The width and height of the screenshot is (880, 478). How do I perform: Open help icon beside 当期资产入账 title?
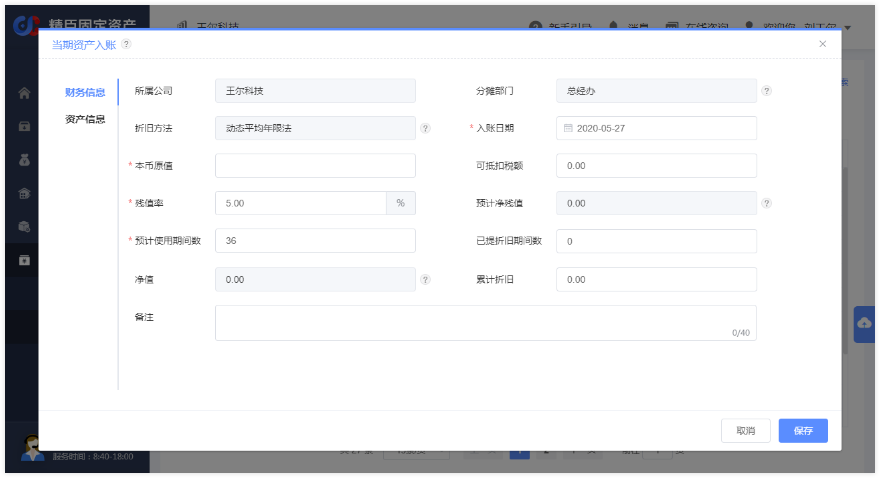127,44
